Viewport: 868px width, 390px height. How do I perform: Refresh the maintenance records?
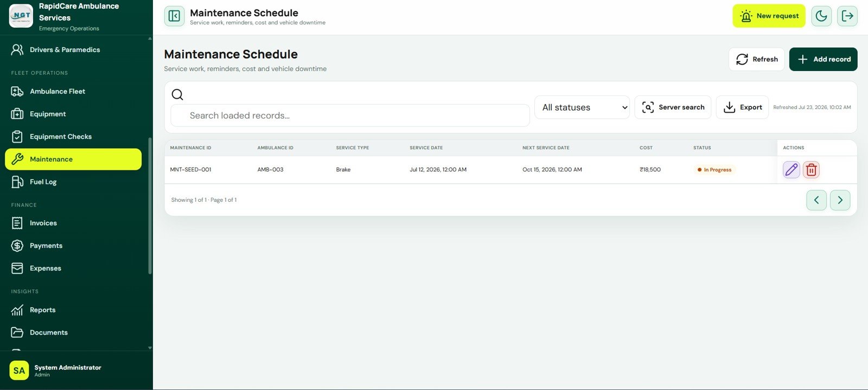756,59
